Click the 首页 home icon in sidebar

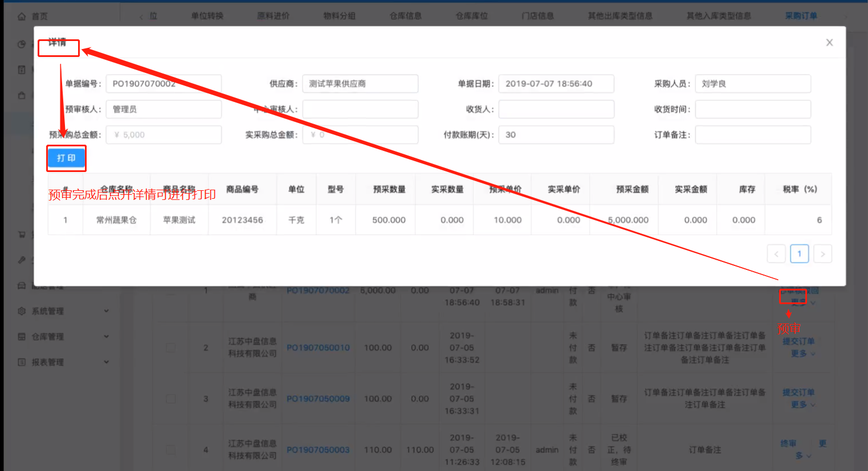point(22,17)
